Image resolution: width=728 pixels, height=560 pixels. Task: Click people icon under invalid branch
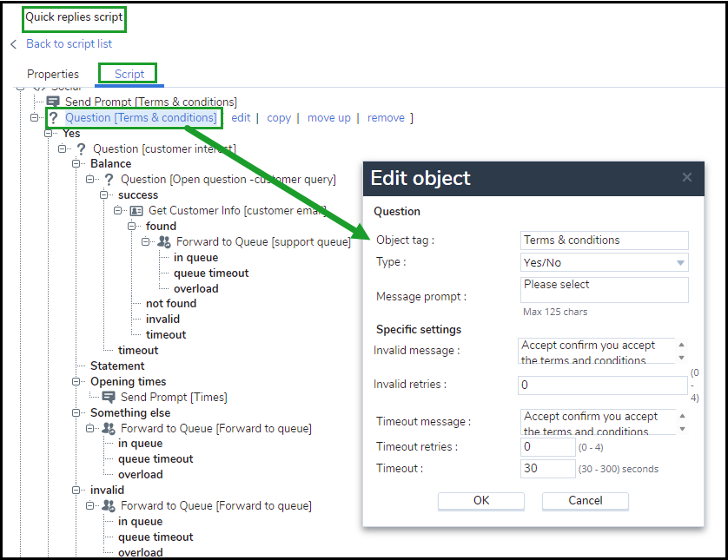click(109, 505)
